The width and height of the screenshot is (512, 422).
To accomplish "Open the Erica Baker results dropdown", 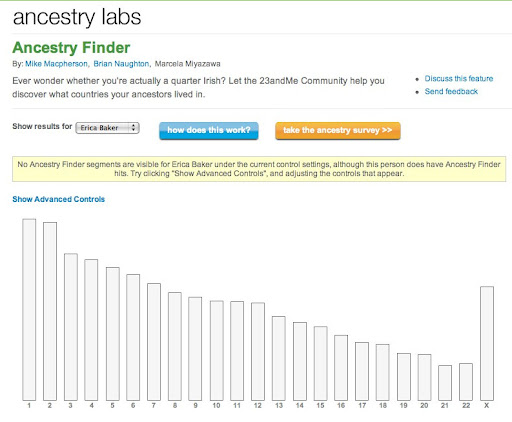I will [107, 128].
